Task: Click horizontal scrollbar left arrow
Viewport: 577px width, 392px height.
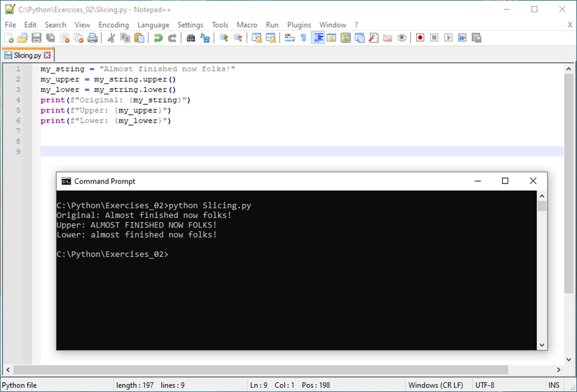Action: click(8, 369)
